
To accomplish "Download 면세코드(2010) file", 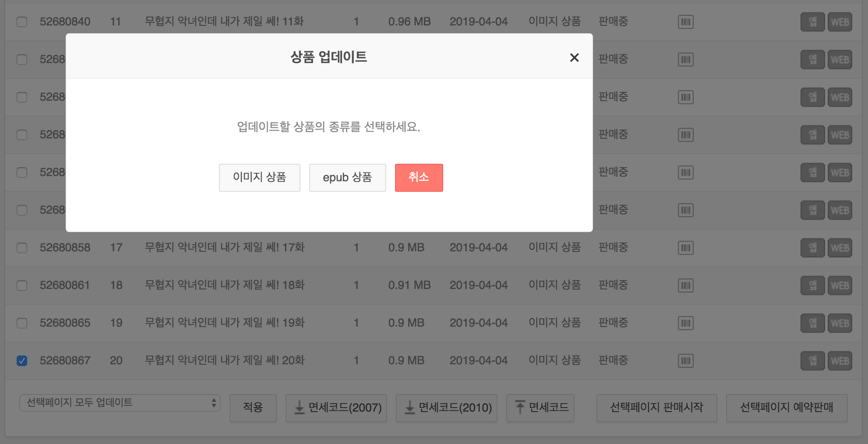I will coord(447,408).
